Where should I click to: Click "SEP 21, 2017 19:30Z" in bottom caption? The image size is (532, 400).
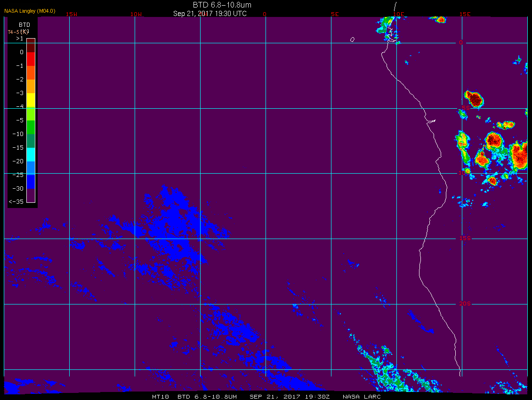click(290, 397)
